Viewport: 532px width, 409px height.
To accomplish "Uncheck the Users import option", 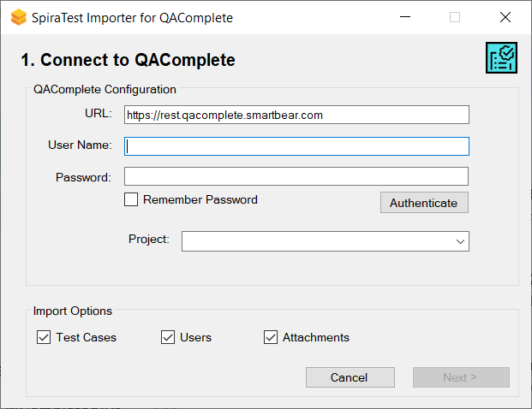I will coord(168,337).
